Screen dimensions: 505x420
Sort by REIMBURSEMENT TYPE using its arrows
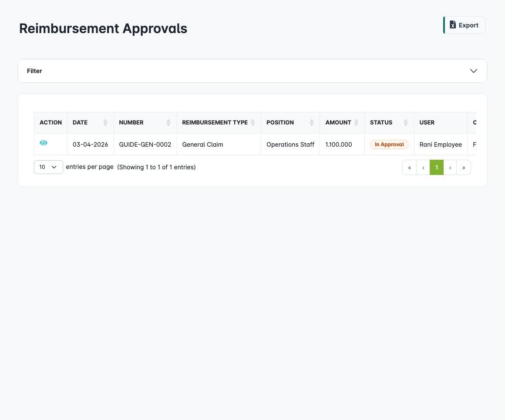[x=253, y=122]
